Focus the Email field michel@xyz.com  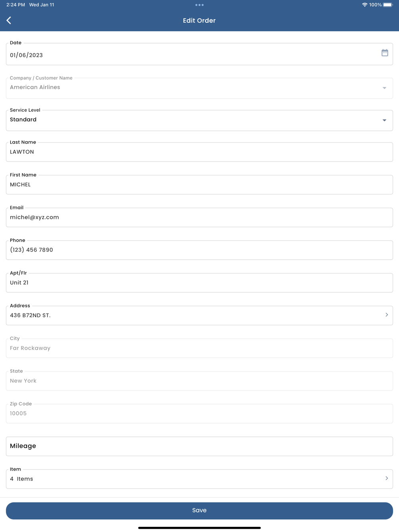[199, 217]
